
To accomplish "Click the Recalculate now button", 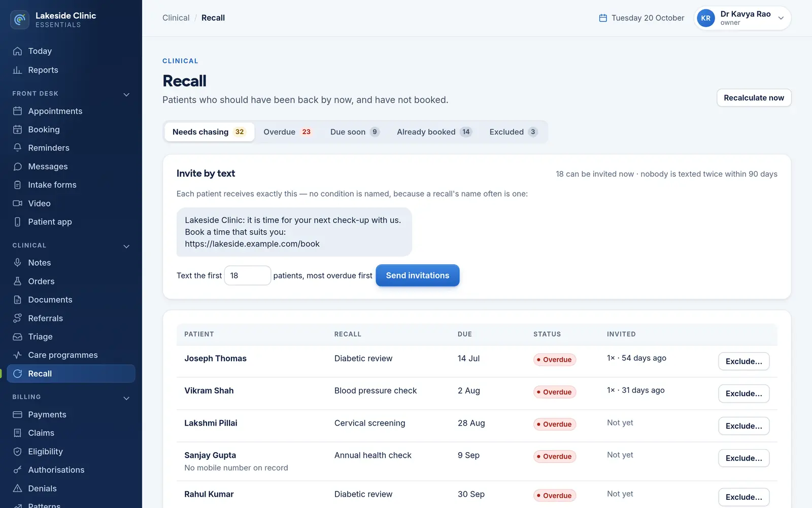I will point(754,98).
